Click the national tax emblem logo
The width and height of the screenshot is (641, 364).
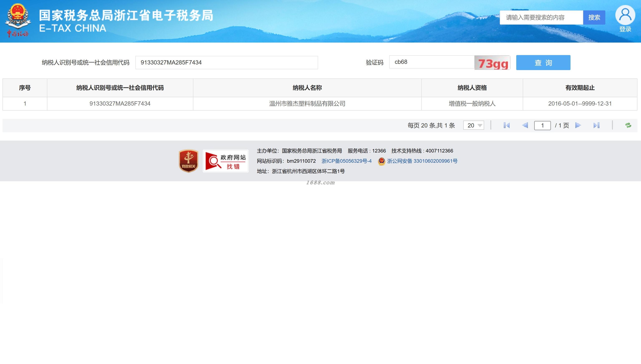pyautogui.click(x=18, y=20)
